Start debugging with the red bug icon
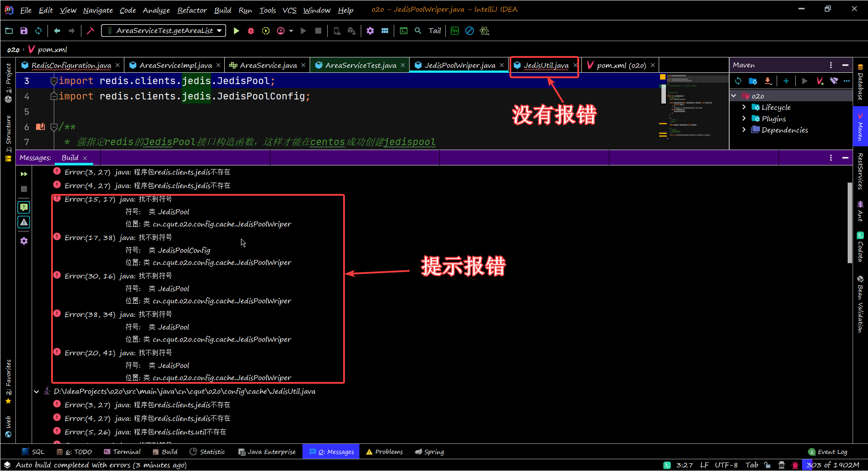This screenshot has width=868, height=471. click(x=251, y=31)
